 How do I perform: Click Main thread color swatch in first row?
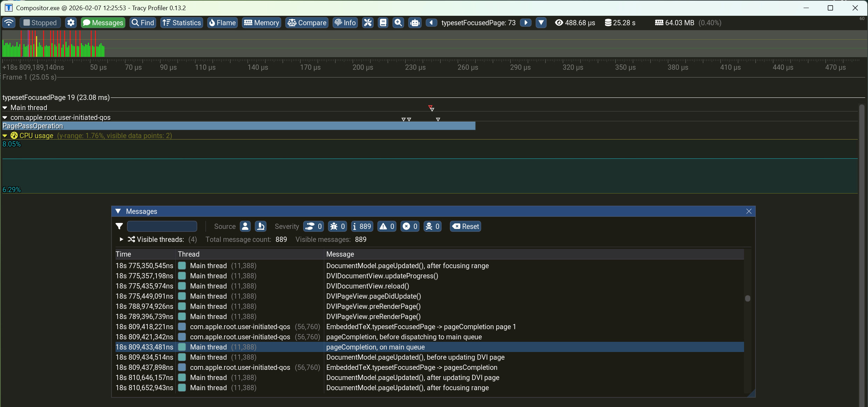pyautogui.click(x=182, y=266)
